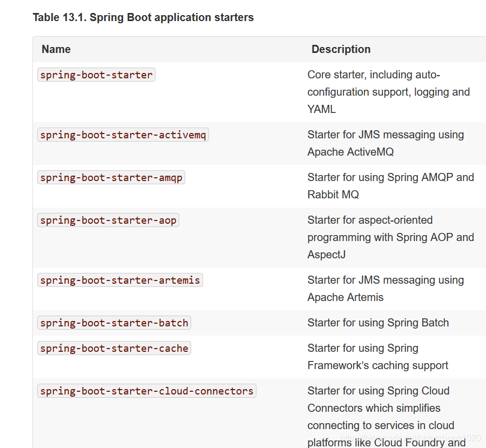Click the Core starter description text
Image resolution: width=486 pixels, height=448 pixels.
pyautogui.click(x=389, y=92)
